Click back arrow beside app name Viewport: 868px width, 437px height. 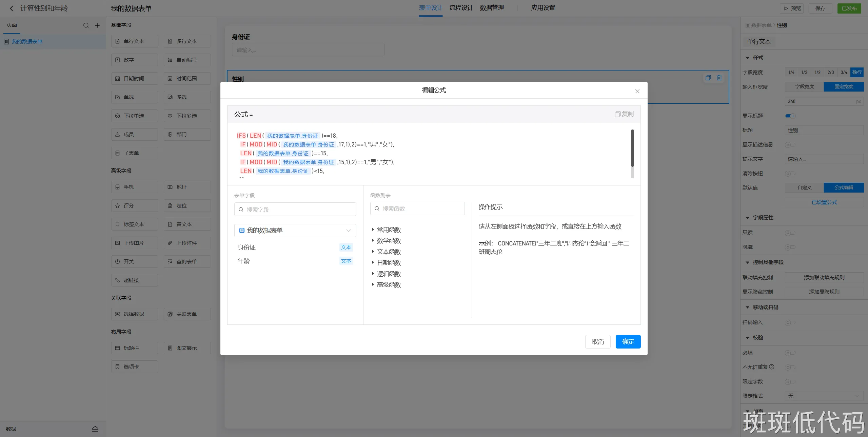[x=12, y=8]
